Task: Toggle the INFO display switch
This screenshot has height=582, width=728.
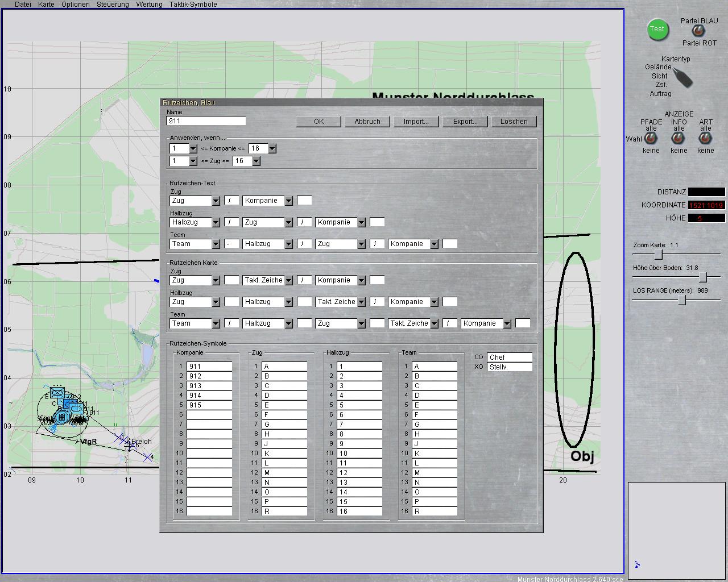Action: 678,139
